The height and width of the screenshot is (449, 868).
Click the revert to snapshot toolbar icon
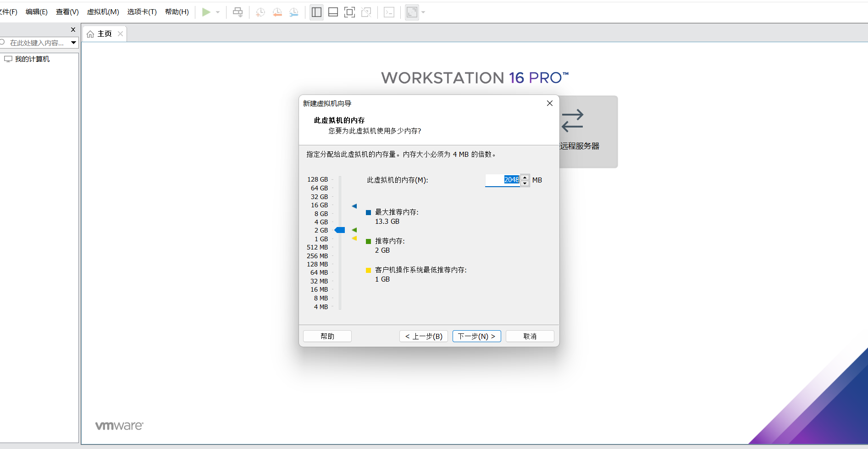pyautogui.click(x=277, y=12)
